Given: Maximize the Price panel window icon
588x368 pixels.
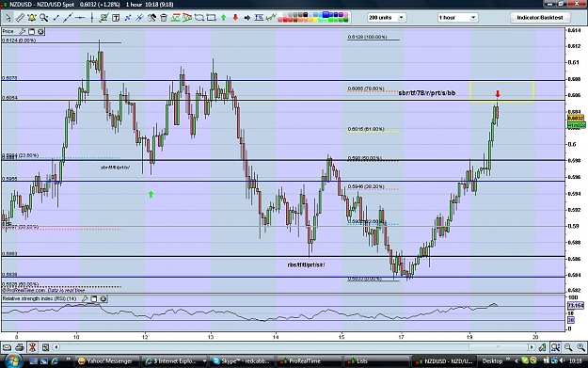Looking at the screenshot, I should (x=32, y=31).
